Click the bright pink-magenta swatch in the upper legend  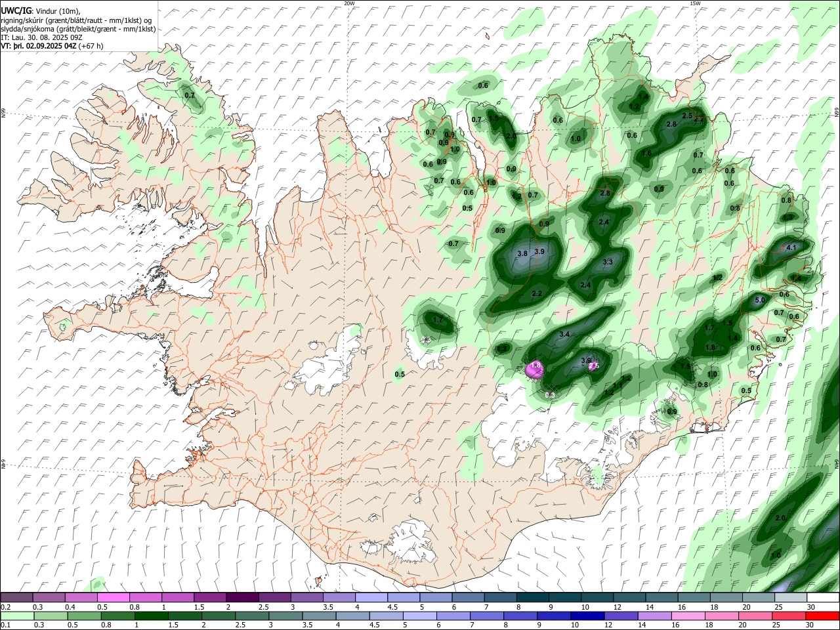pos(114,598)
